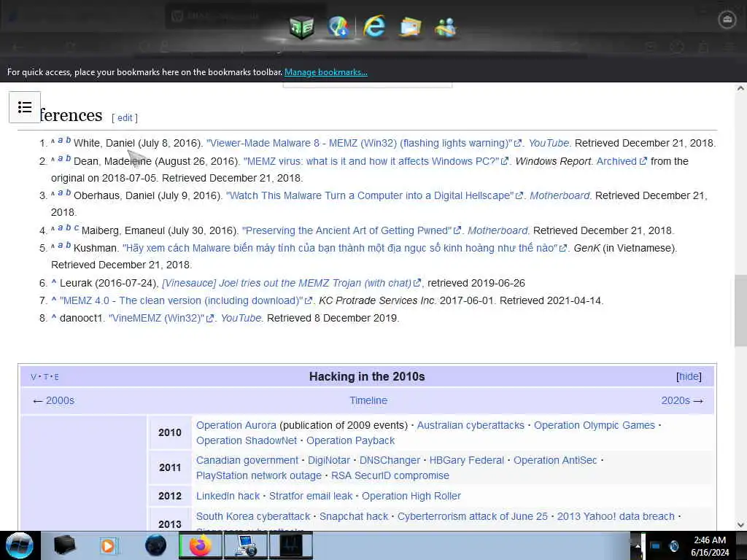Open the Windows Start orb
This screenshot has height=560, width=747.
(19, 545)
